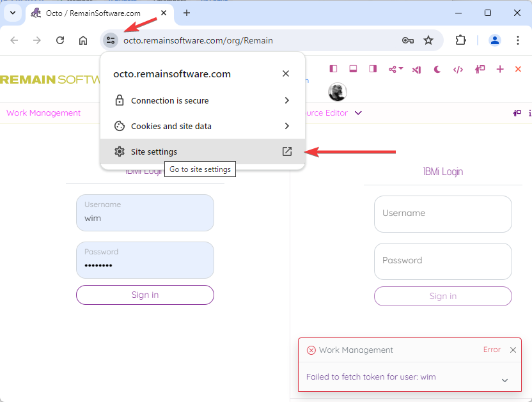Open the Chrome profile avatar
The image size is (532, 402).
click(495, 40)
